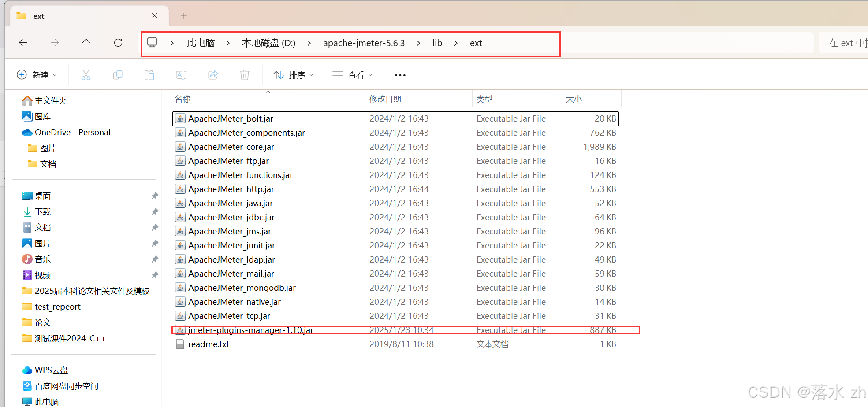Screen dimensions: 868x407
Task: Click 此电脑 in the address breadcrumb
Action: point(201,43)
